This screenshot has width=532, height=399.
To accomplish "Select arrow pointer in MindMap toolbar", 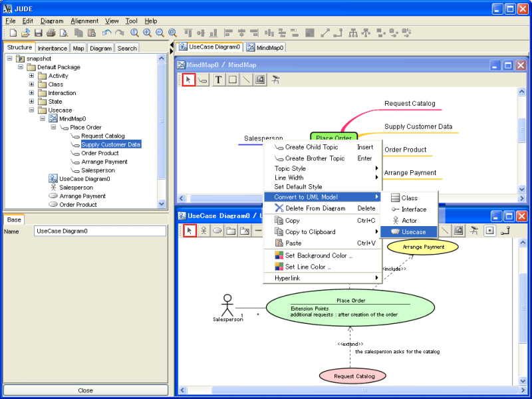I will tap(189, 80).
